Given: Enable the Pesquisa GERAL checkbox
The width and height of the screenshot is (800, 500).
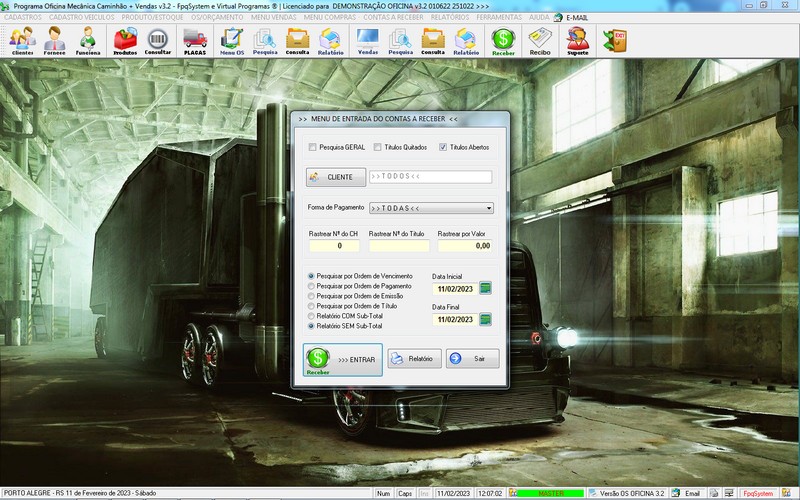Looking at the screenshot, I should [x=312, y=147].
